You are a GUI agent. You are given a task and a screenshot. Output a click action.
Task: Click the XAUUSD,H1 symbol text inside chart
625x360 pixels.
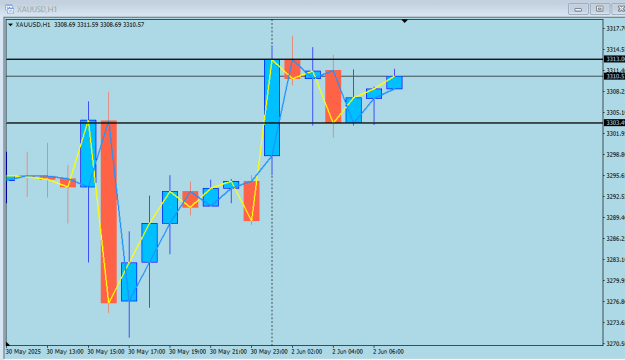coord(33,25)
